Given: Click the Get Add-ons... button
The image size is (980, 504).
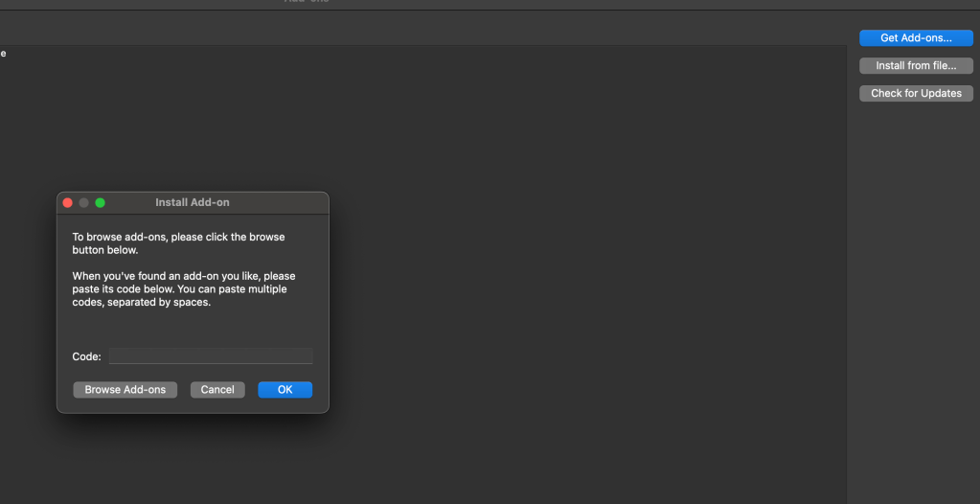Looking at the screenshot, I should pos(916,38).
